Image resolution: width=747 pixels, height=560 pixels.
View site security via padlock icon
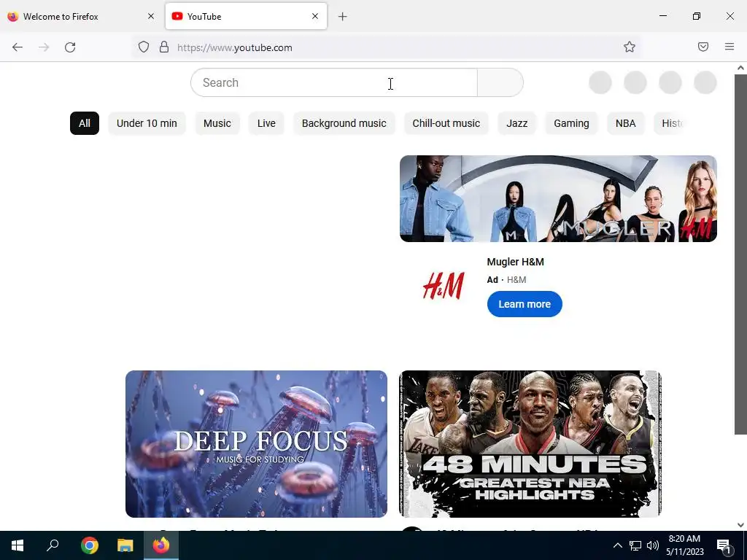pos(164,47)
